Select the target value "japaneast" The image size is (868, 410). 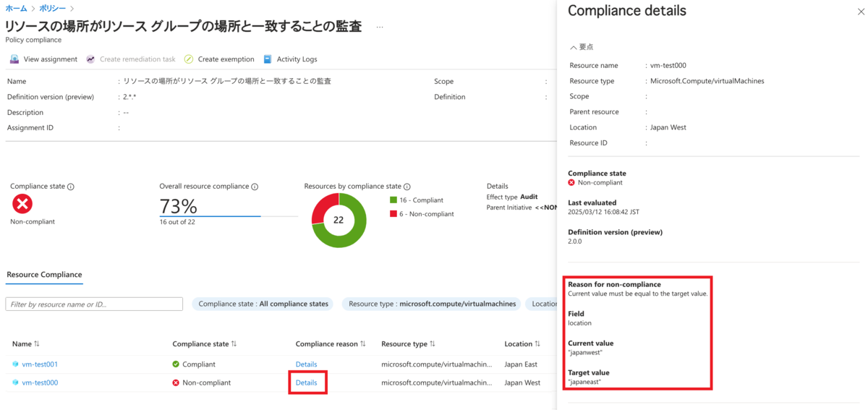click(586, 383)
